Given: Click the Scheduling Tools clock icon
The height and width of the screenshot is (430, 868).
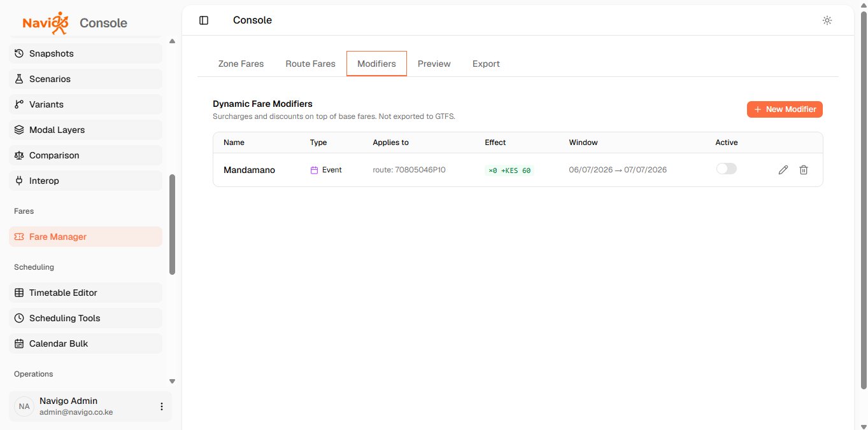Looking at the screenshot, I should (x=19, y=318).
